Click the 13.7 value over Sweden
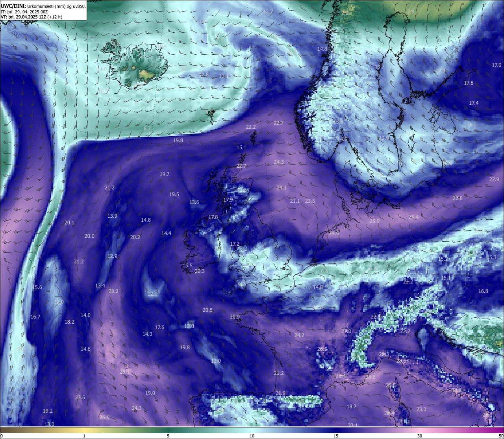This screenshot has width=504, height=439. tap(379, 67)
